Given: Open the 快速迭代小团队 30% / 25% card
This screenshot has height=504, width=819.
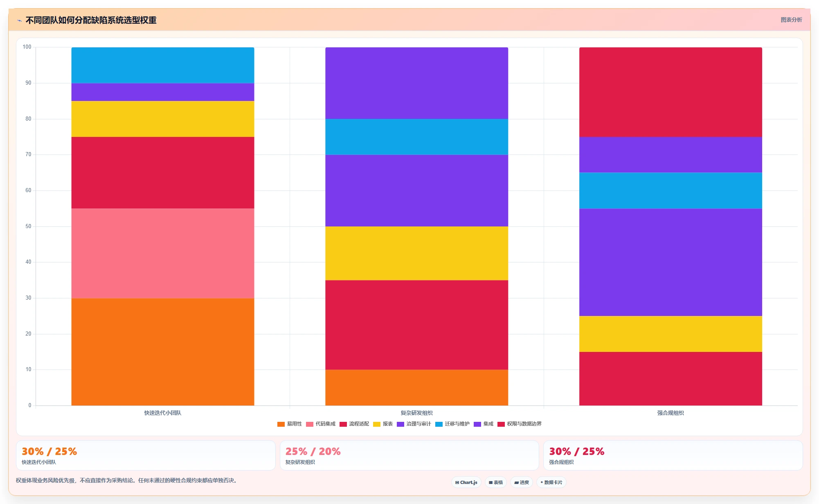Looking at the screenshot, I should 146,455.
